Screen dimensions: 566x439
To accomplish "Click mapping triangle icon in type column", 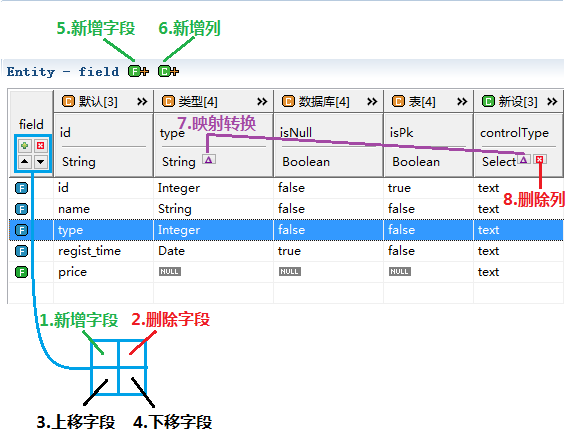I will click(x=209, y=159).
